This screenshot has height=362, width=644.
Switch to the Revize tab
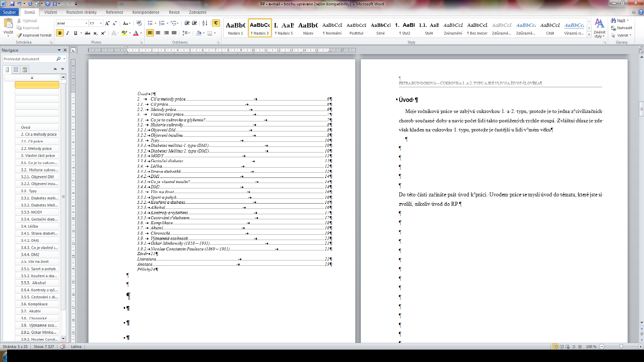click(x=174, y=12)
